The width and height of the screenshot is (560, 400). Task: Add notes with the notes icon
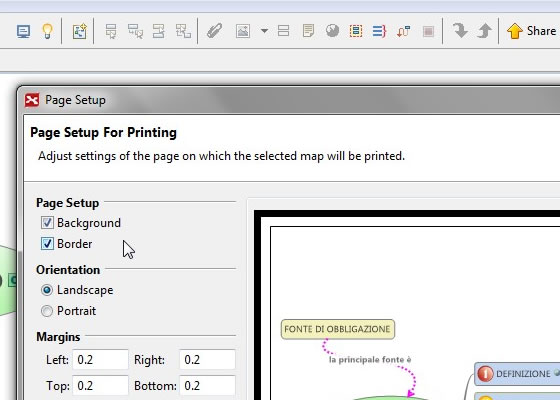tap(308, 31)
